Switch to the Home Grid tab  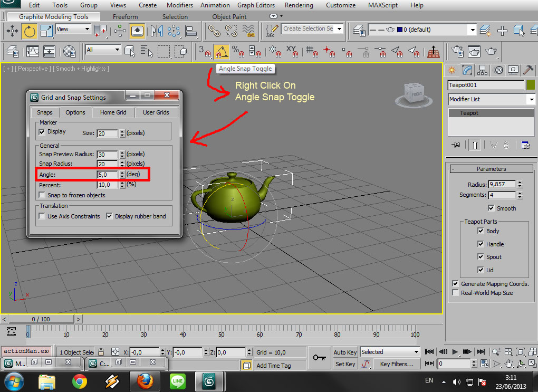pyautogui.click(x=113, y=112)
